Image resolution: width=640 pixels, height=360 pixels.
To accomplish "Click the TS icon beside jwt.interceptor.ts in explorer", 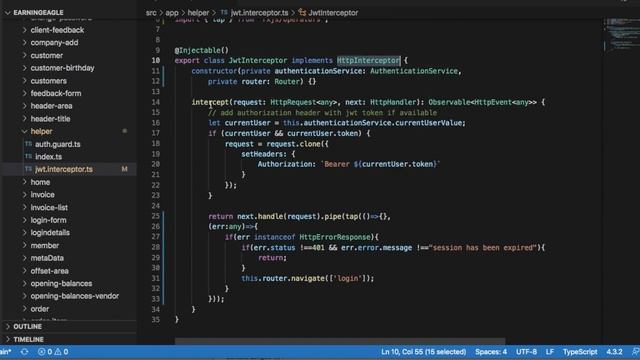I will (x=28, y=169).
